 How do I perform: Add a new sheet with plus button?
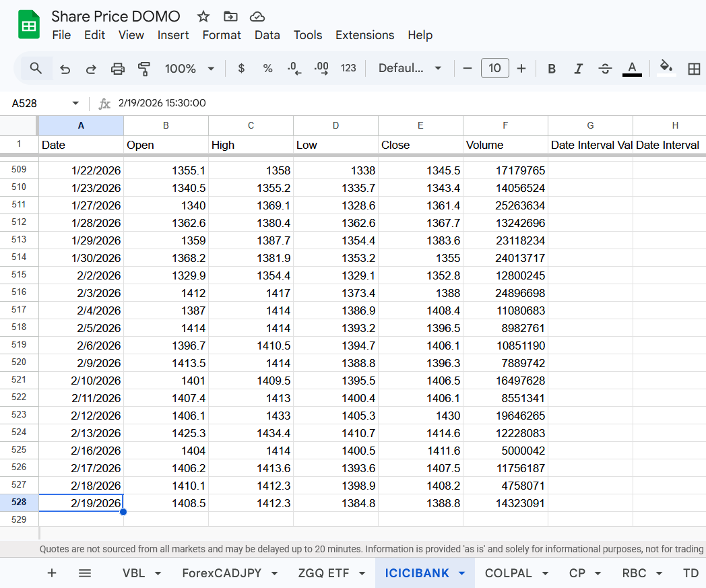click(52, 573)
